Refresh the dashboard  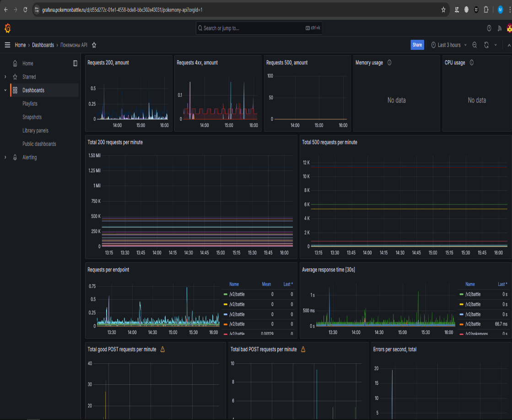[x=486, y=45]
